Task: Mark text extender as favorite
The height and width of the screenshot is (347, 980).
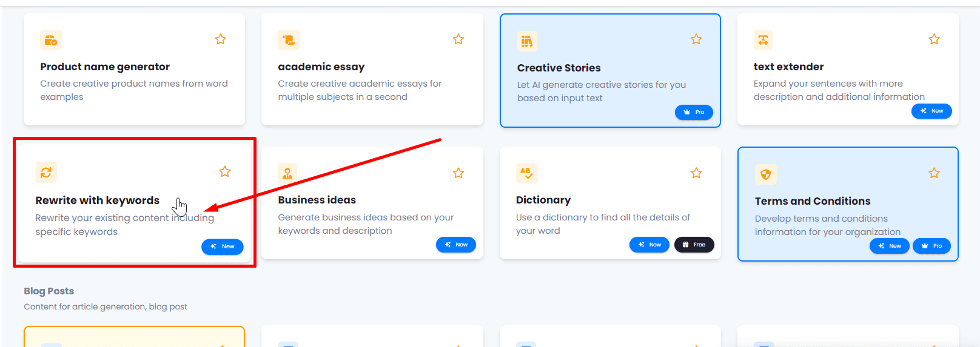Action: click(x=934, y=39)
